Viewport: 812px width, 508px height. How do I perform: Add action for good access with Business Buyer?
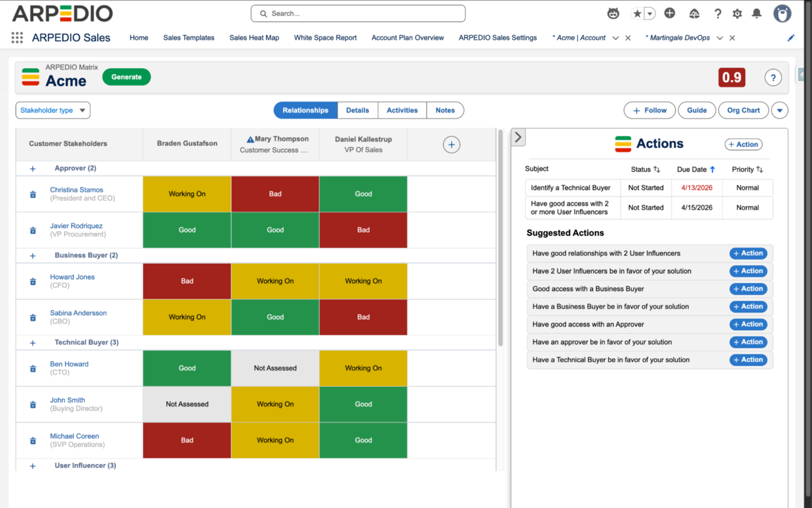tap(748, 289)
